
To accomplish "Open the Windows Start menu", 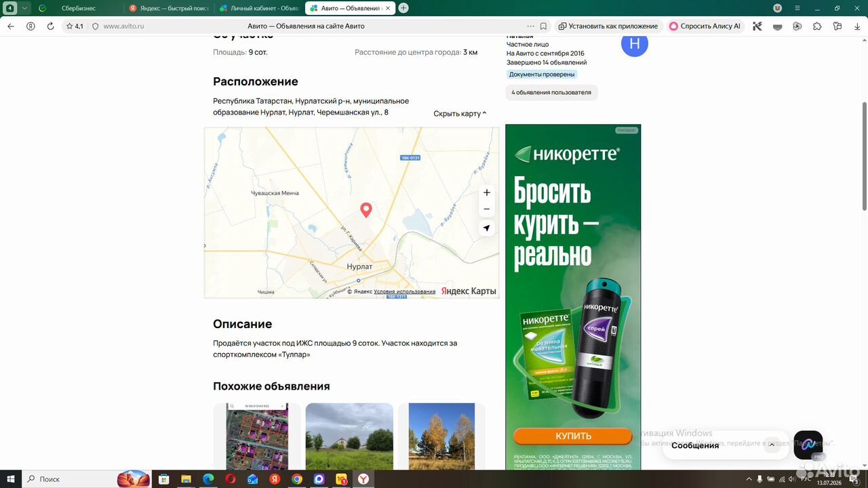I will coord(11,479).
